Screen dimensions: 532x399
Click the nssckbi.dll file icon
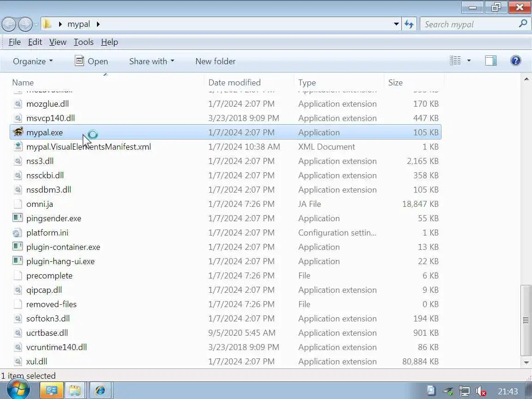pos(18,175)
